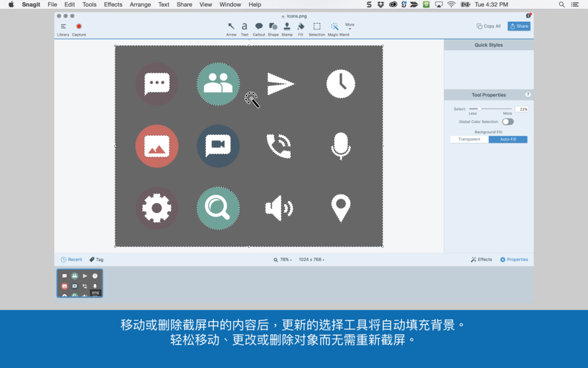
Task: Open the File menu
Action: pyautogui.click(x=52, y=4)
